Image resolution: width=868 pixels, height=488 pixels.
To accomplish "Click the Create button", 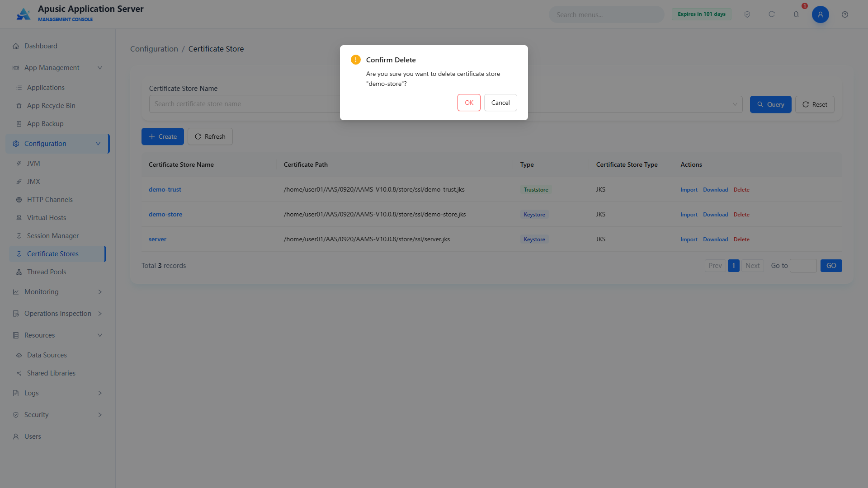I will coord(163,136).
